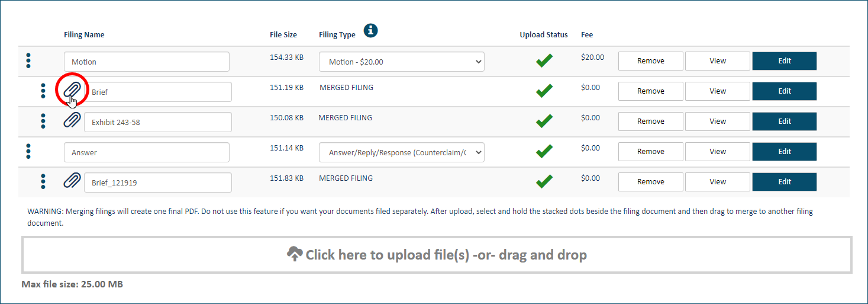This screenshot has height=304, width=868.
Task: Click MERGED FILING text in Exhibit 243-58 row
Action: pos(346,118)
